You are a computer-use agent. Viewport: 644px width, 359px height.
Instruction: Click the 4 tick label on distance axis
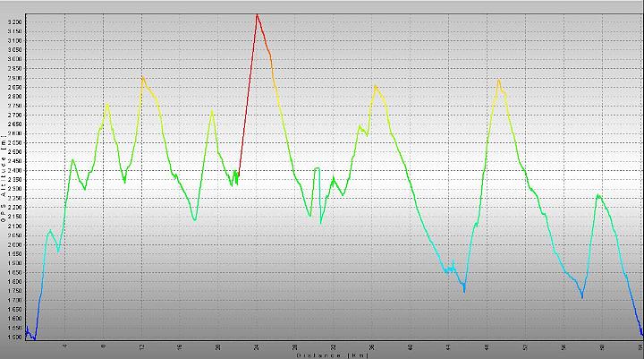pyautogui.click(x=65, y=346)
